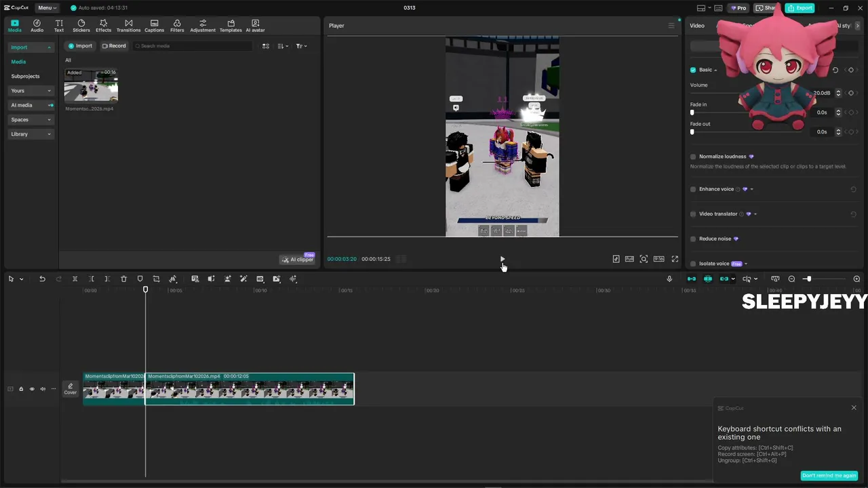This screenshot has width=868, height=488.
Task: Undo the last action
Action: (42, 279)
